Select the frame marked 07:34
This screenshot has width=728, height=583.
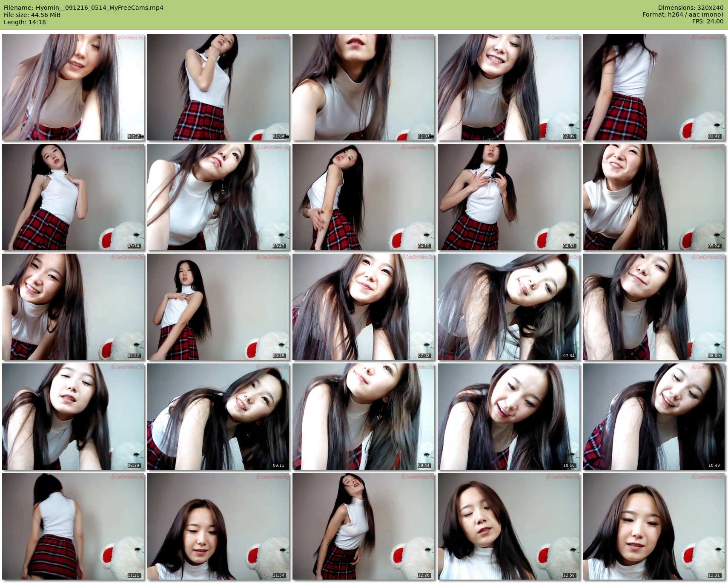click(509, 307)
